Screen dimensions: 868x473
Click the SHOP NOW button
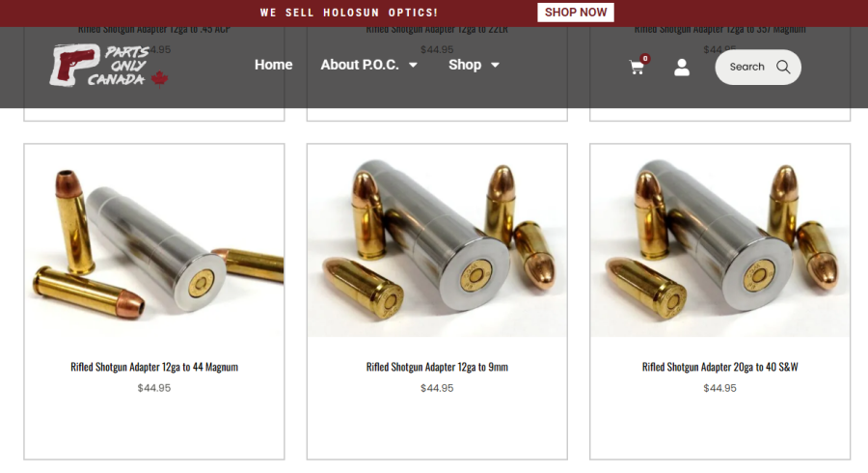click(576, 13)
